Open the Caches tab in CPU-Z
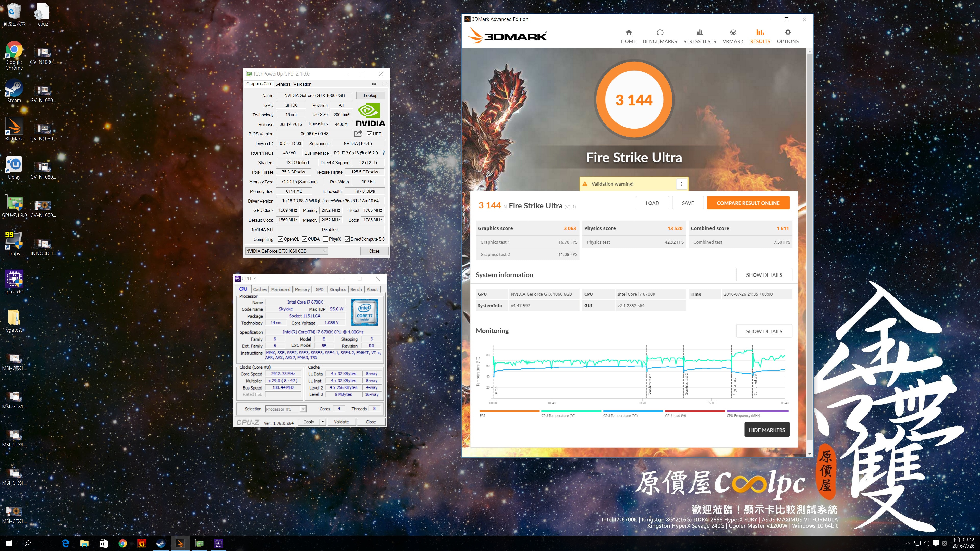The height and width of the screenshot is (551, 980). point(260,289)
